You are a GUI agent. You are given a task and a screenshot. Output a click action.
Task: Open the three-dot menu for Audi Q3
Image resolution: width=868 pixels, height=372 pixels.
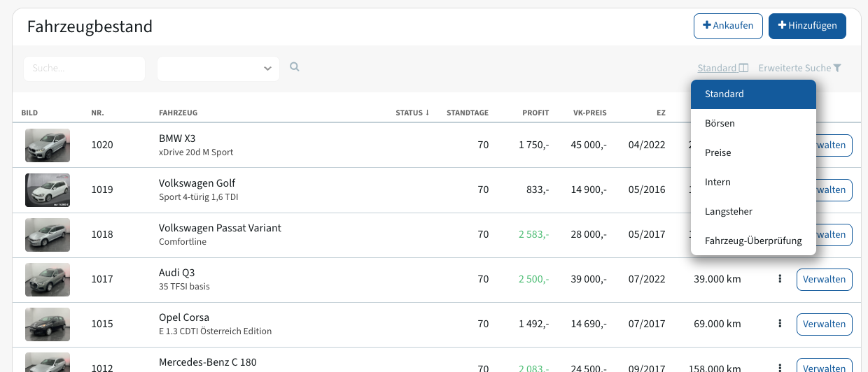(779, 279)
